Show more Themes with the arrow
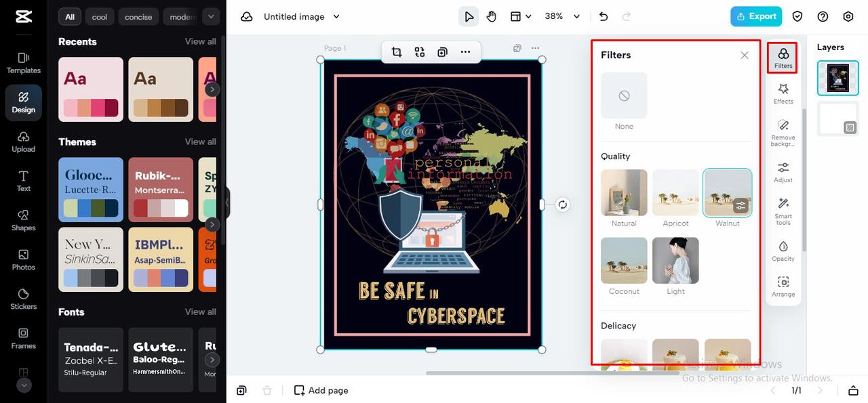 pyautogui.click(x=212, y=224)
